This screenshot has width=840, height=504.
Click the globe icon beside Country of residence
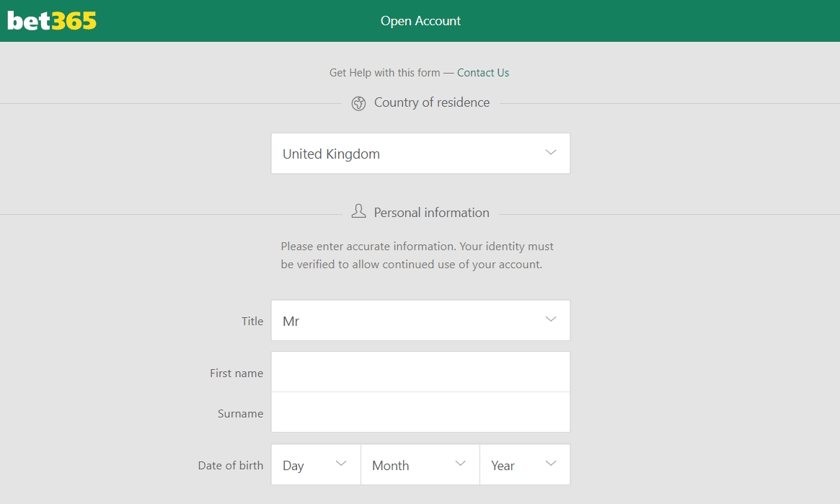pyautogui.click(x=358, y=104)
